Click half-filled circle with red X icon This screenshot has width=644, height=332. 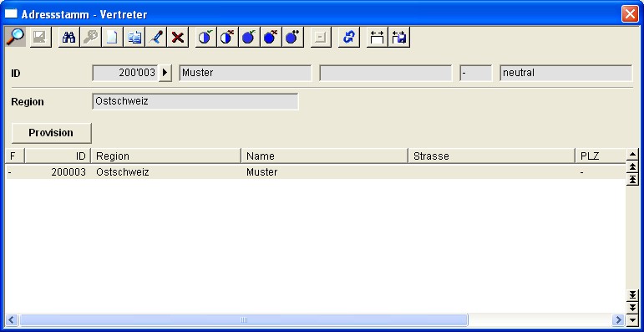coord(227,38)
